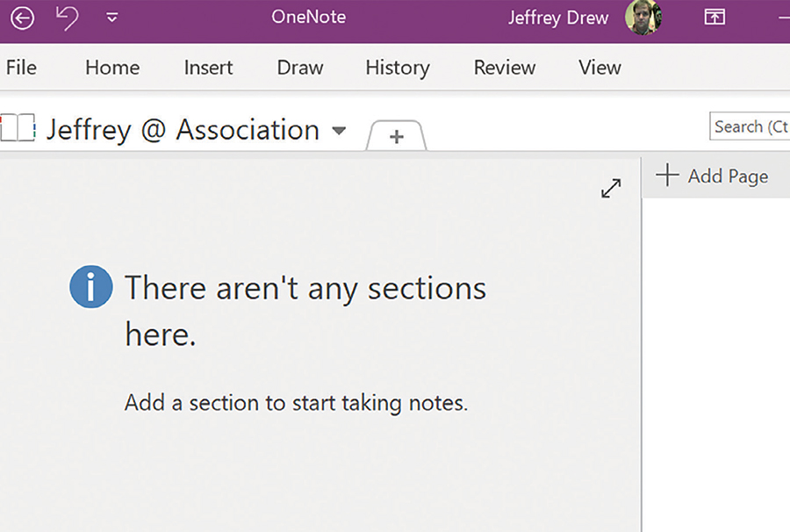The image size is (790, 532).
Task: Click the Jeffrey Drew account name
Action: tap(557, 18)
